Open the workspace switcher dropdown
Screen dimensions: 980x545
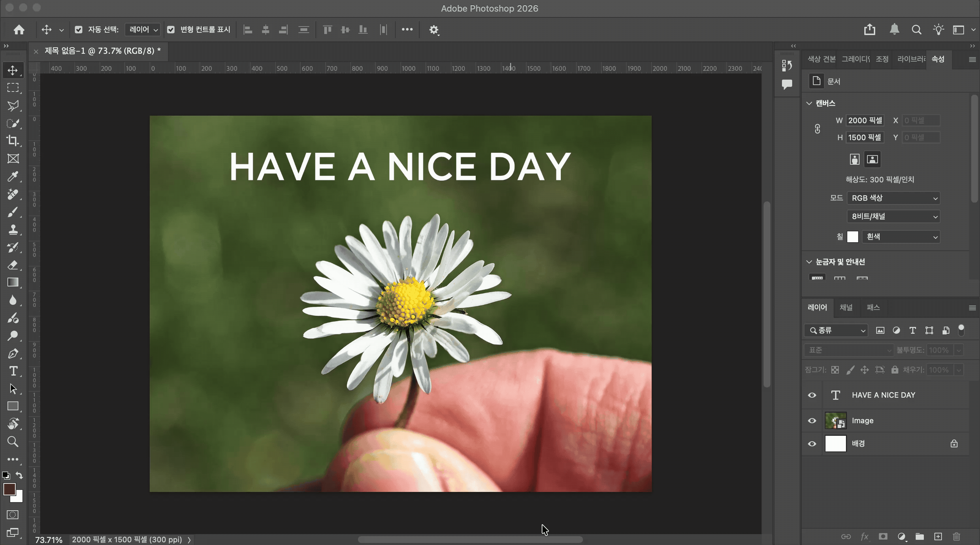tap(964, 30)
